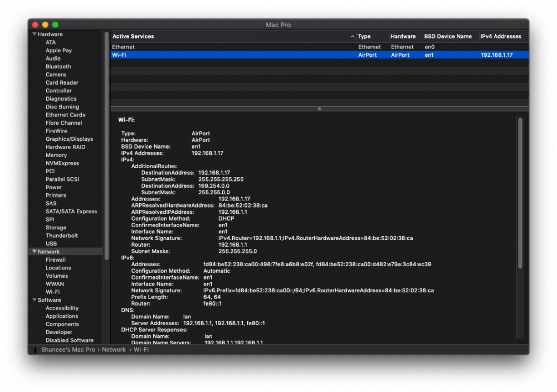This screenshot has height=392, width=557.
Task: View Storage information
Action: click(56, 227)
